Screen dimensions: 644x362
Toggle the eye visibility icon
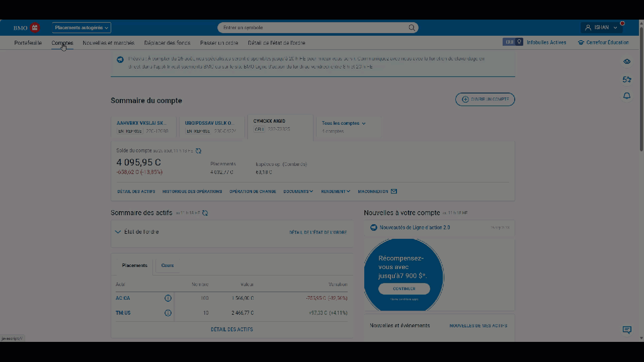pyautogui.click(x=627, y=61)
